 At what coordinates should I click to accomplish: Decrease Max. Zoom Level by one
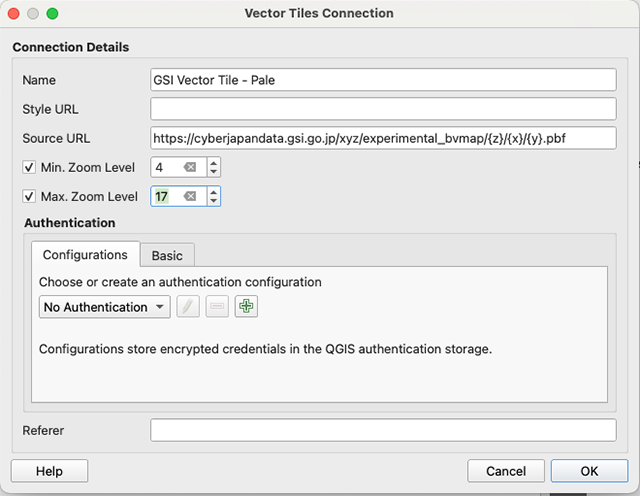(213, 201)
